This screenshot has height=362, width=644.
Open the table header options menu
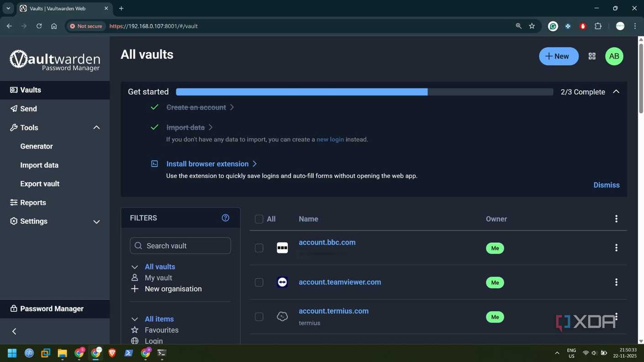[616, 219]
